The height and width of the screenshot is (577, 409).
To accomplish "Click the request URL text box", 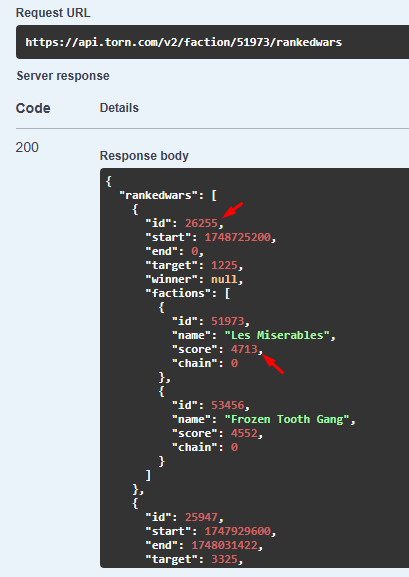I will point(212,42).
